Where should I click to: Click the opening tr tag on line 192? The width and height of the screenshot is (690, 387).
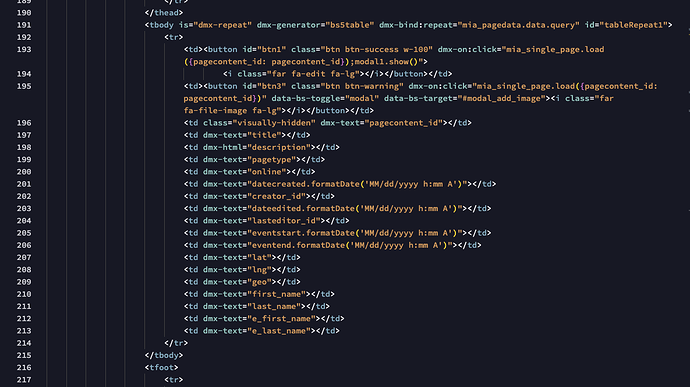click(174, 37)
